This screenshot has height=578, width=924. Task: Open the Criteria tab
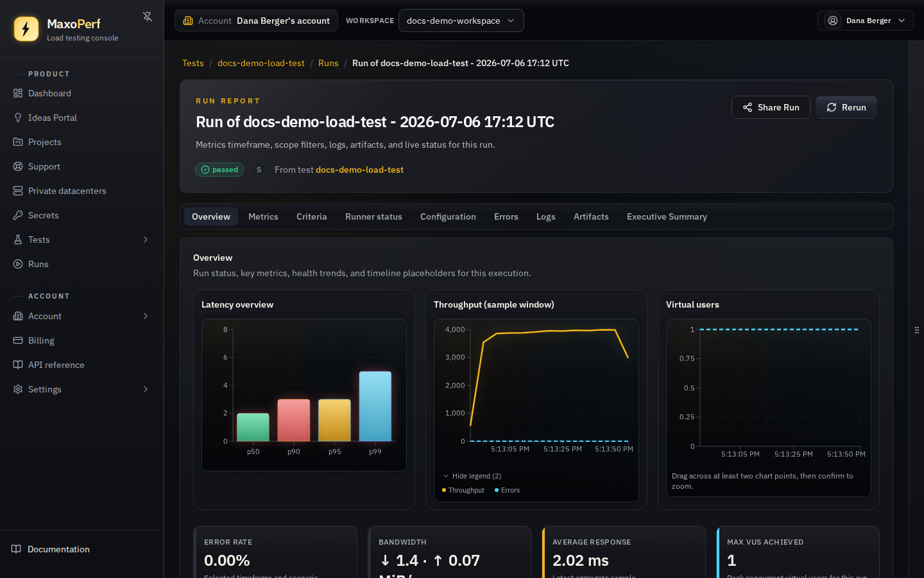(312, 216)
